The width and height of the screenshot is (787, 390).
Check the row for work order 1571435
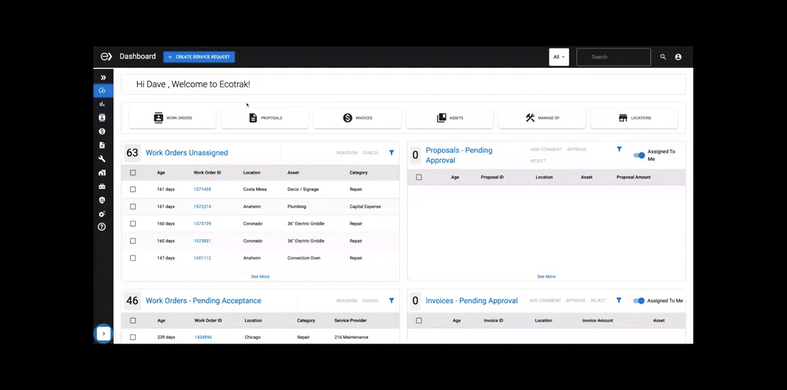[133, 189]
